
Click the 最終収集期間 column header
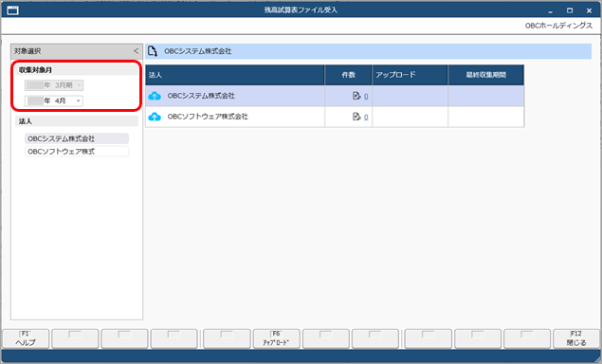[x=485, y=75]
